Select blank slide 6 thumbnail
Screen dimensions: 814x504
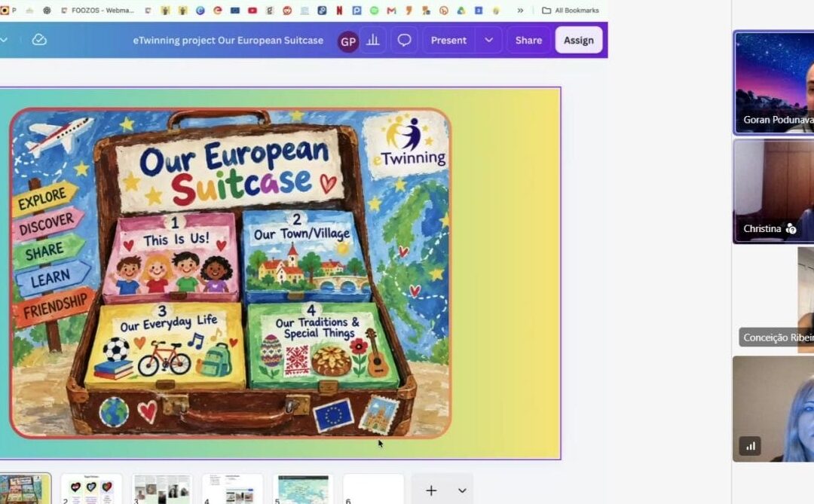click(x=373, y=489)
